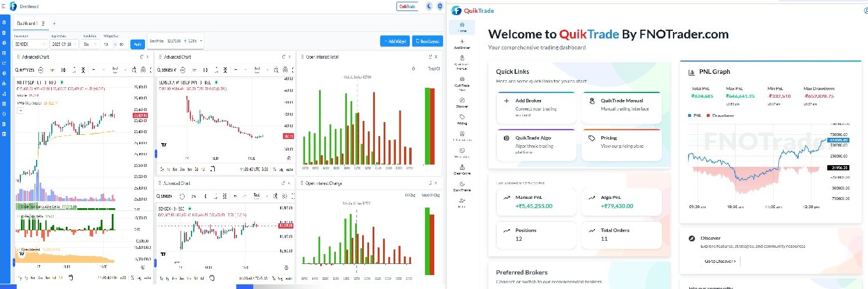868x289 pixels.
Task: Open go-to-date calendar on SENSEX call chart
Action: 212,169
